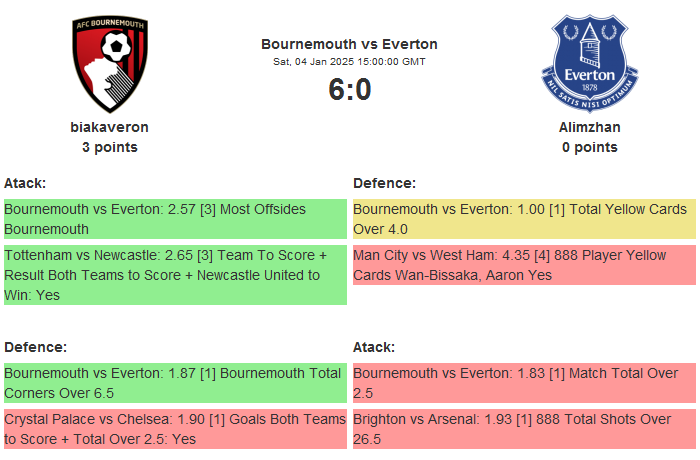The width and height of the screenshot is (700, 460).
Task: Click the yellow Total Yellow Cards Over 4.0 row
Action: [x=523, y=219]
